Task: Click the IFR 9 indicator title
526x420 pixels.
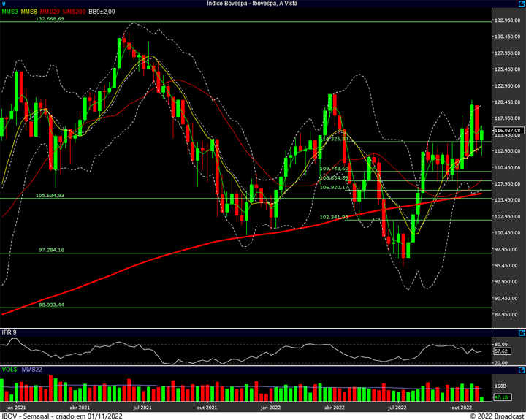Action: pos(9,333)
